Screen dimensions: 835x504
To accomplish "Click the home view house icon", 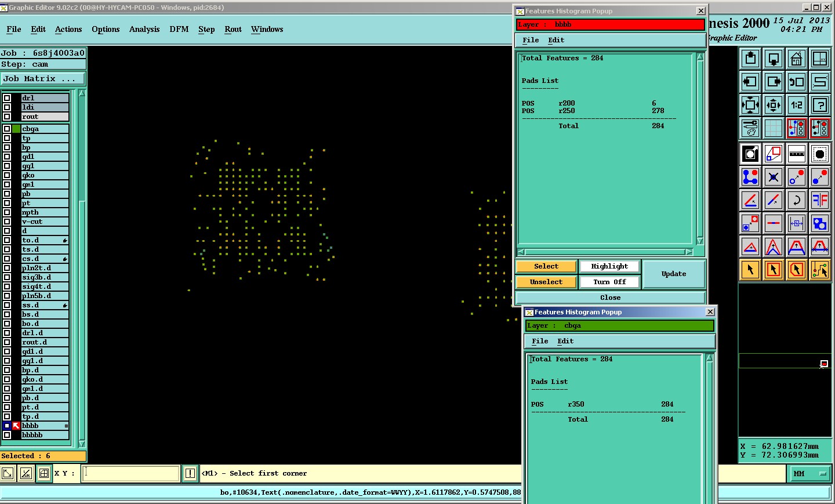I will click(x=797, y=59).
